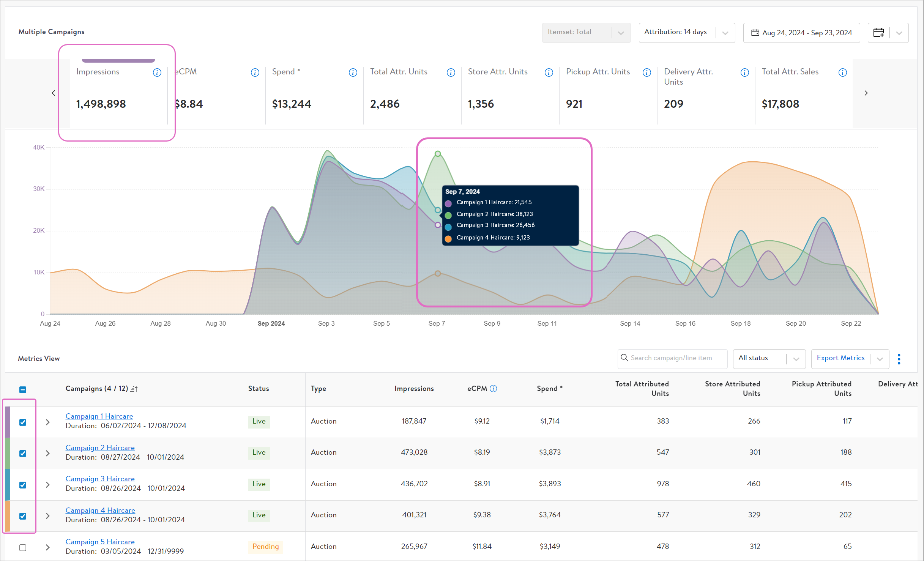This screenshot has height=561, width=924.
Task: Open the Attribution: 14 days dropdown
Action: click(x=686, y=33)
